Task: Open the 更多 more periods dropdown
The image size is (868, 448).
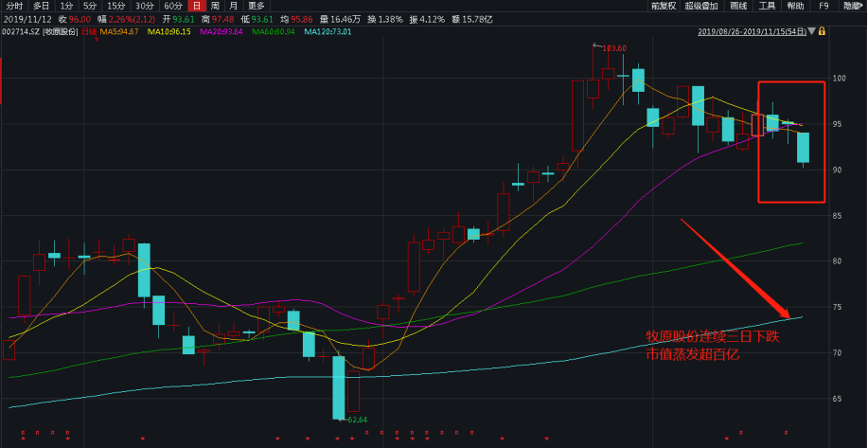Action: (x=257, y=6)
